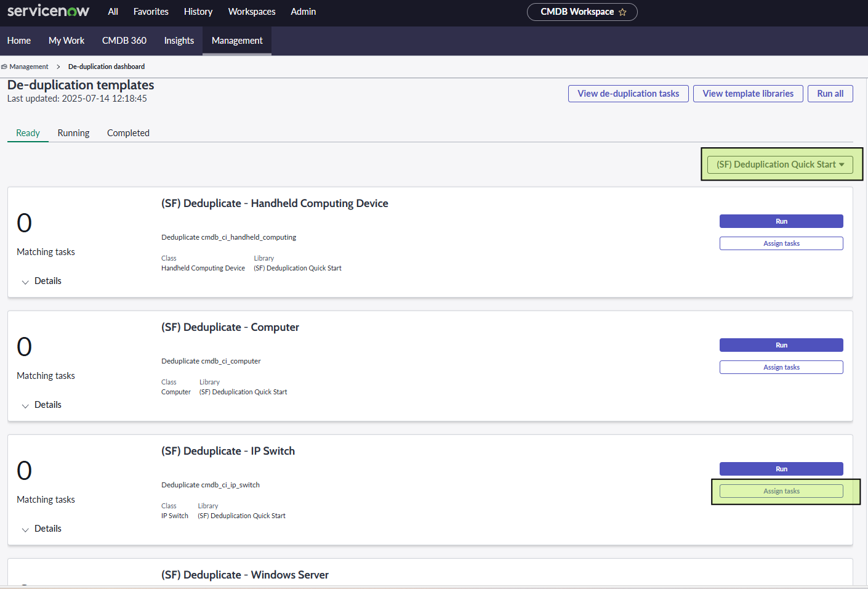Click the matching tasks count for Handheld Computing Device
The width and height of the screenshot is (868, 589).
pyautogui.click(x=24, y=223)
